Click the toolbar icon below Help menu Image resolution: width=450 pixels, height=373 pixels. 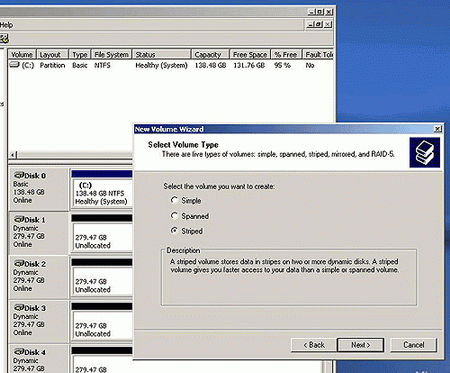tap(4, 39)
